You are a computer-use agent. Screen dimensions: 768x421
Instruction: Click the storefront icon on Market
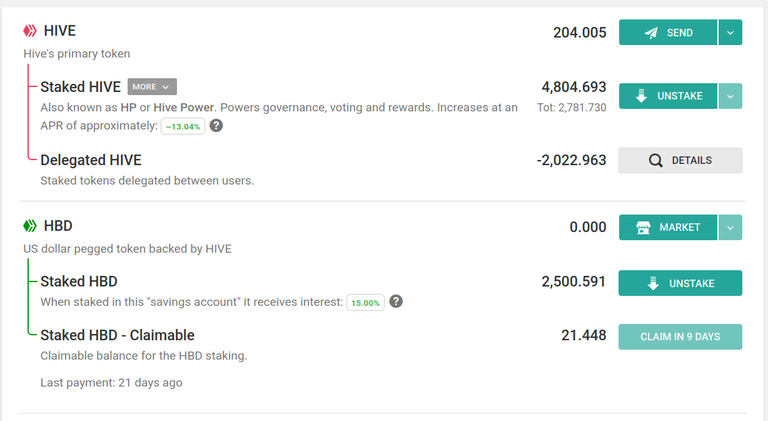click(643, 227)
